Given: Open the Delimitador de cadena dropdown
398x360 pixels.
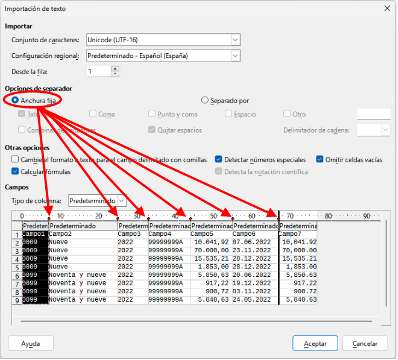Looking at the screenshot, I should click(x=385, y=130).
